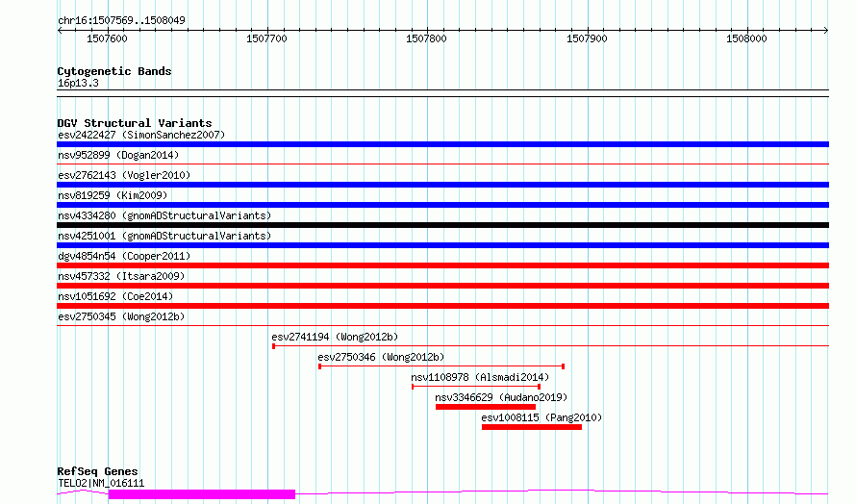
Task: Open the esv2750345 (Wong2012b) label
Action: pos(121,316)
